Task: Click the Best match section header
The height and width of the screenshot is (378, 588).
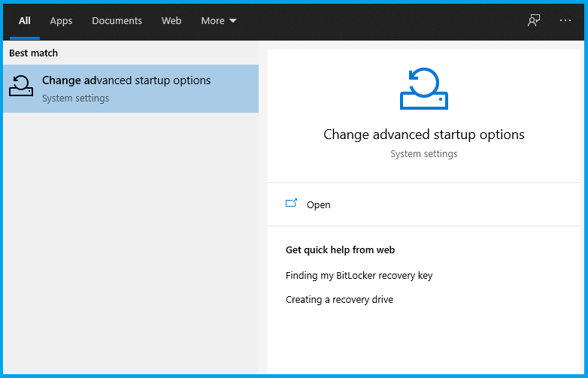Action: 33,53
